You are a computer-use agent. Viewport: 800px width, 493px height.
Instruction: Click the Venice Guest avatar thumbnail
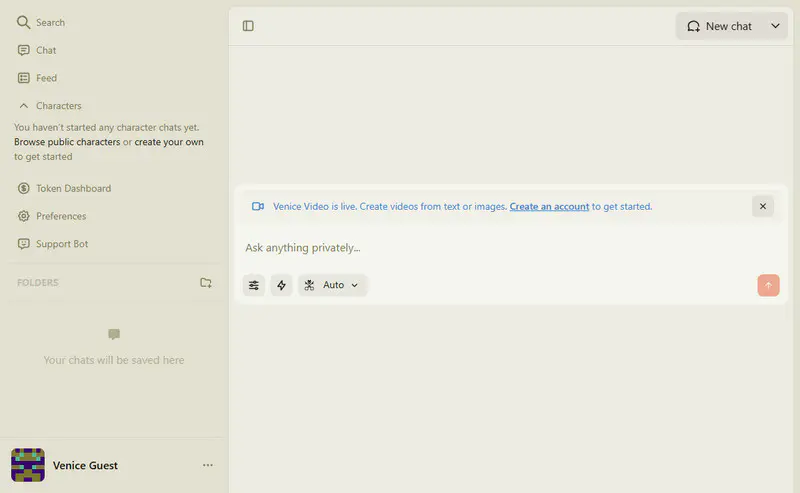tap(27, 465)
